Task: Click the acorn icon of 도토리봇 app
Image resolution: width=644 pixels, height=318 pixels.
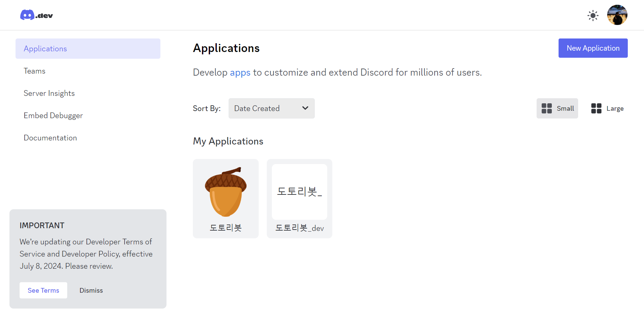Action: point(226,192)
